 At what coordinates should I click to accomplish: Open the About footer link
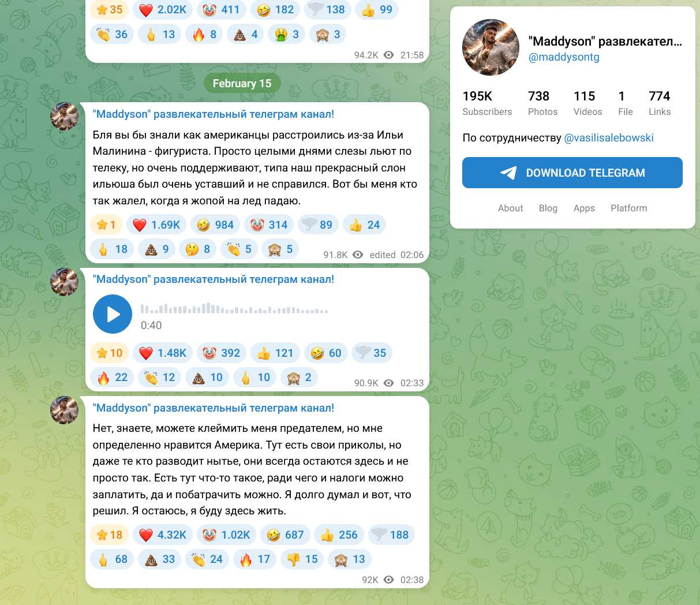[x=510, y=208]
